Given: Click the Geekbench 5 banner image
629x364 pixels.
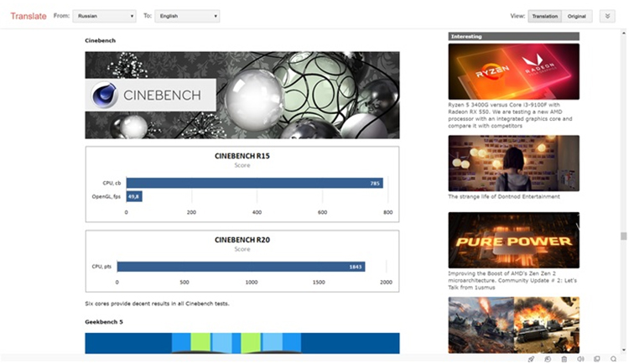Looking at the screenshot, I should (242, 343).
